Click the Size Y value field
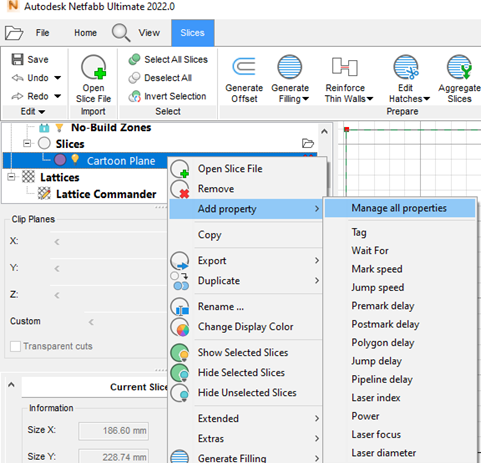 (113, 456)
